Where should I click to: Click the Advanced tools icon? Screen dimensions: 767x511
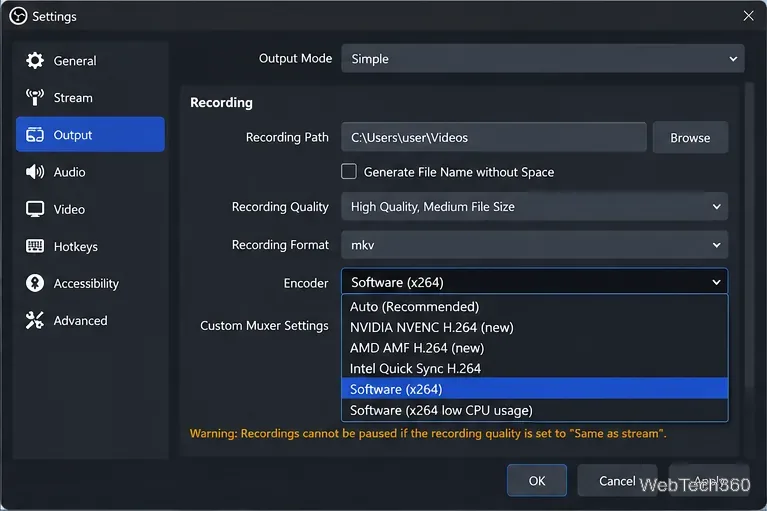(x=35, y=320)
